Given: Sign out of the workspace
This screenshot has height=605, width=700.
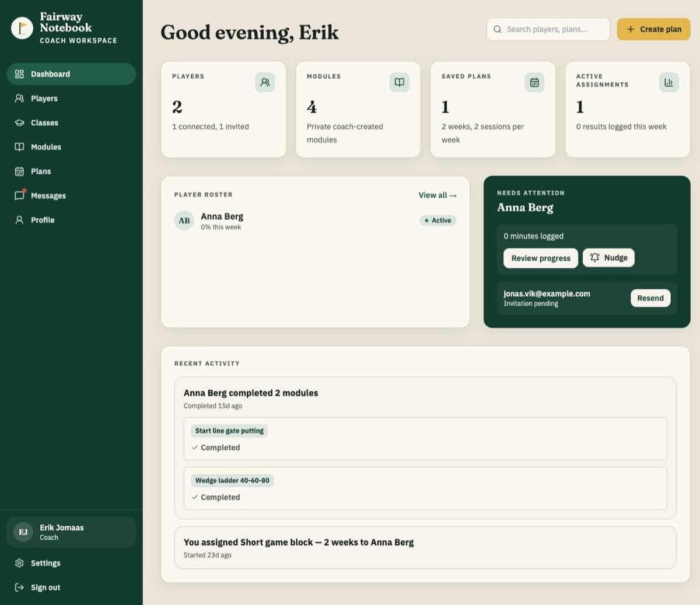Looking at the screenshot, I should click(x=71, y=587).
